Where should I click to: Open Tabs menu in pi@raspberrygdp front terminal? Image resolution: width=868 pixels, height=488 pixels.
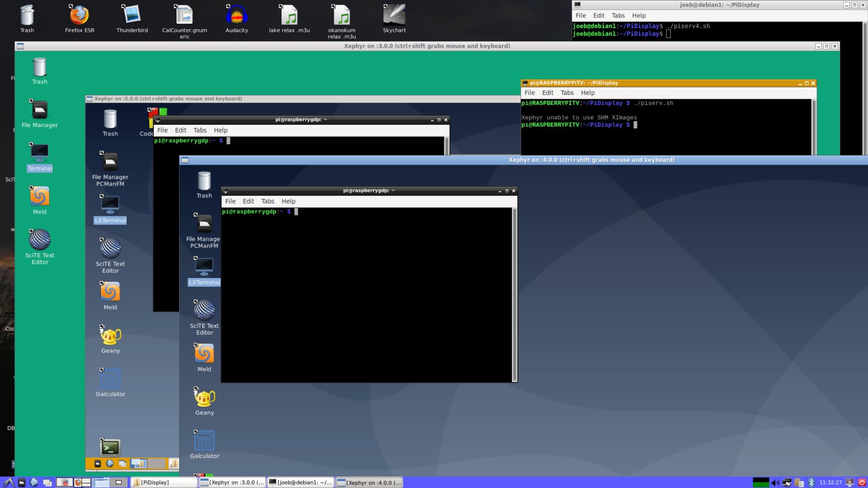point(268,201)
